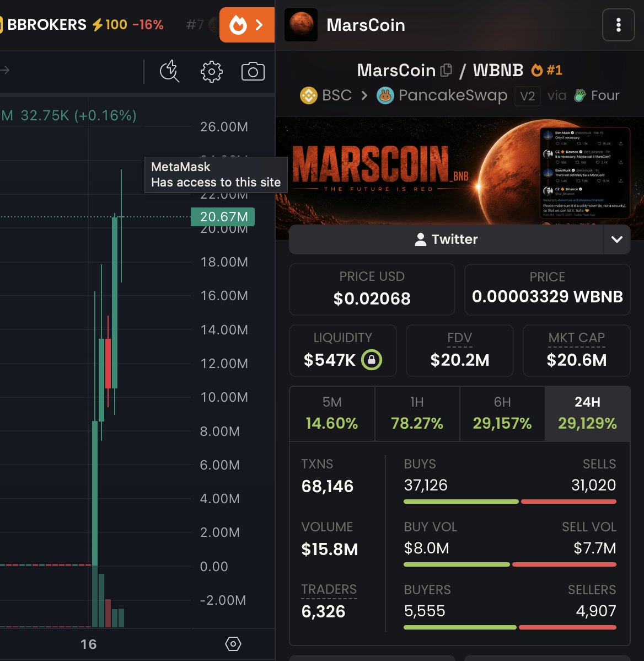644x661 pixels.
Task: Click the MarsCoin planet avatar
Action: 300,25
